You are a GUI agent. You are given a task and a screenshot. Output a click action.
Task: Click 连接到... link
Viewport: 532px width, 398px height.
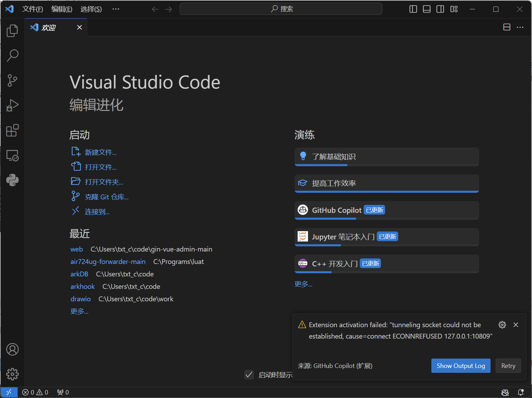tap(97, 212)
